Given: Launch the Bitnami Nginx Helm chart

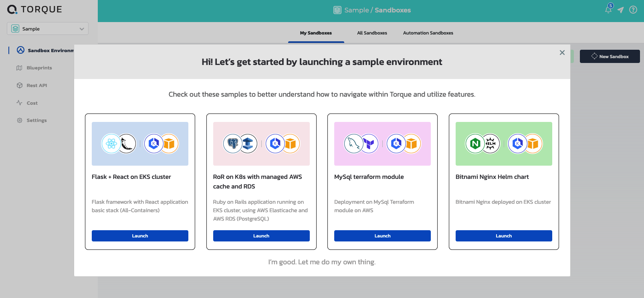Looking at the screenshot, I should point(504,236).
